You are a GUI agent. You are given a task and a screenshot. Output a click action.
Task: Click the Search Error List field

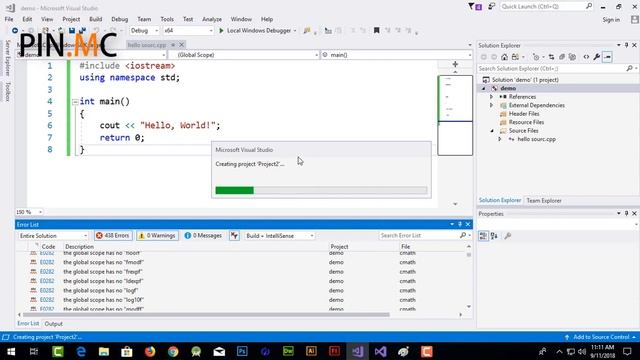coord(424,236)
